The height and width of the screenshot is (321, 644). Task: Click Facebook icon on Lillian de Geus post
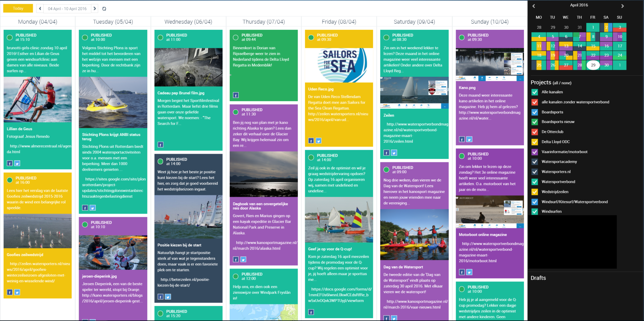pos(10,163)
